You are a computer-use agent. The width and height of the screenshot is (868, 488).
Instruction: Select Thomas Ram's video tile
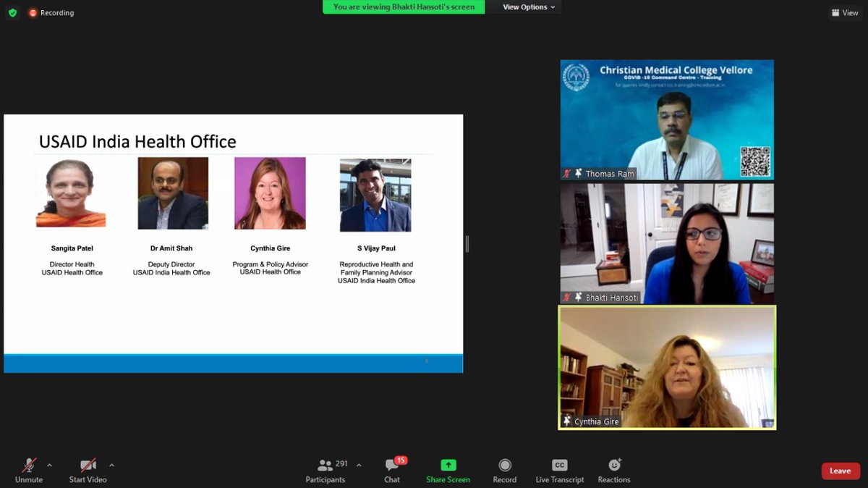pos(667,119)
